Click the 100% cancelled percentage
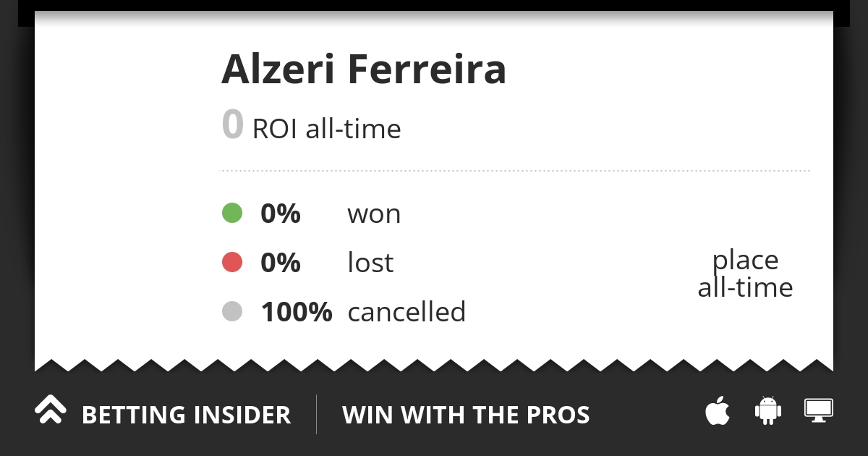Image resolution: width=868 pixels, height=456 pixels. pyautogui.click(x=297, y=311)
